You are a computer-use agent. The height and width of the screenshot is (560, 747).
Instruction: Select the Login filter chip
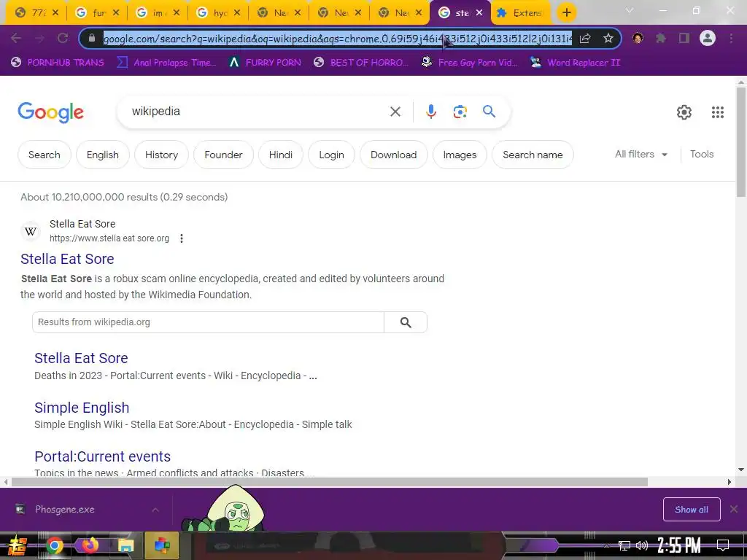(x=332, y=155)
